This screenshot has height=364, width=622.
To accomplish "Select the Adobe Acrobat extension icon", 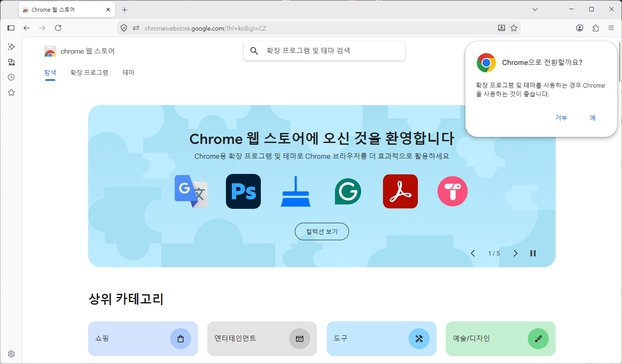I will 400,191.
